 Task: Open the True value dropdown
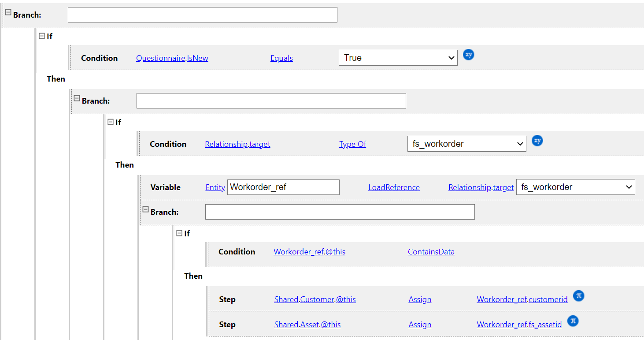[x=398, y=58]
